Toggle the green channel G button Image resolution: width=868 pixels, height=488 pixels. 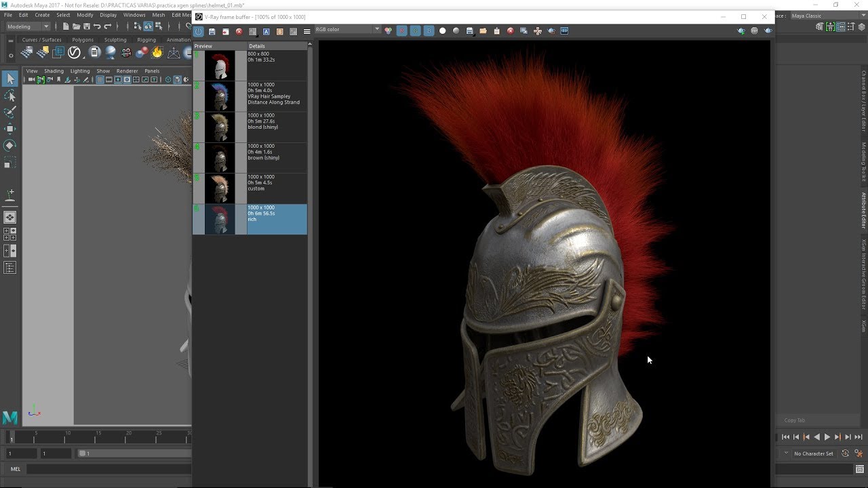(x=415, y=31)
